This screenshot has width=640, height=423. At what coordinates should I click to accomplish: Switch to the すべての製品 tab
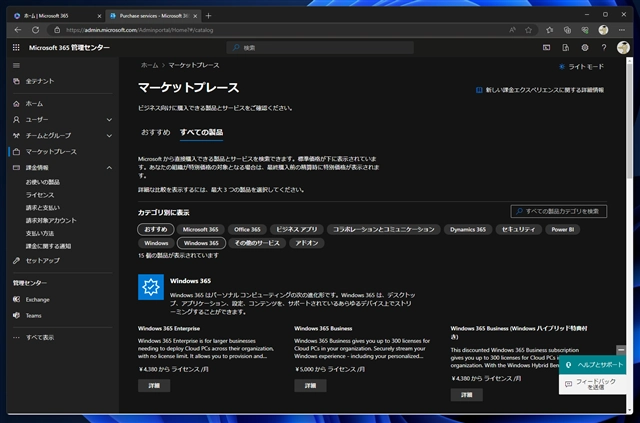click(x=201, y=132)
